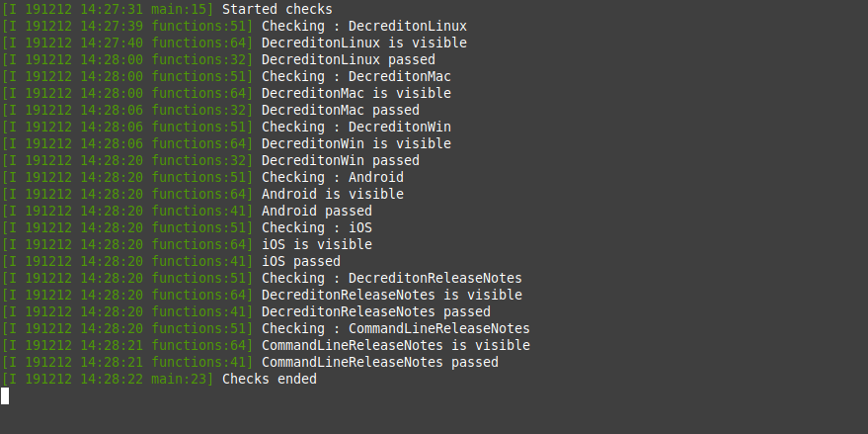Image resolution: width=868 pixels, height=434 pixels.
Task: Select the 'DecreditonLinux is visible' text
Action: coord(364,43)
